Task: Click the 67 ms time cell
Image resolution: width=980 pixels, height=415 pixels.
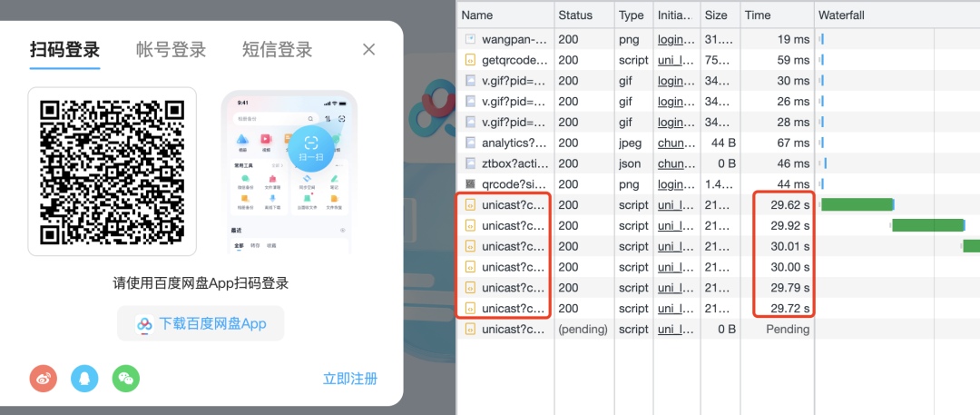Action: tap(793, 143)
